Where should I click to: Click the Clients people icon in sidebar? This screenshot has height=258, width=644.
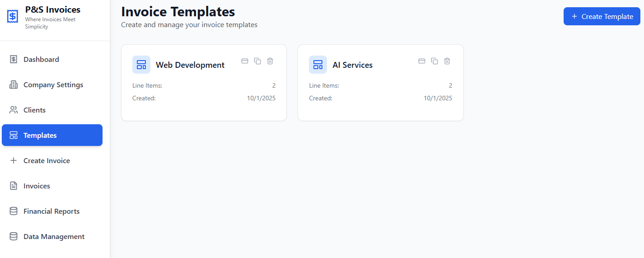(x=14, y=110)
